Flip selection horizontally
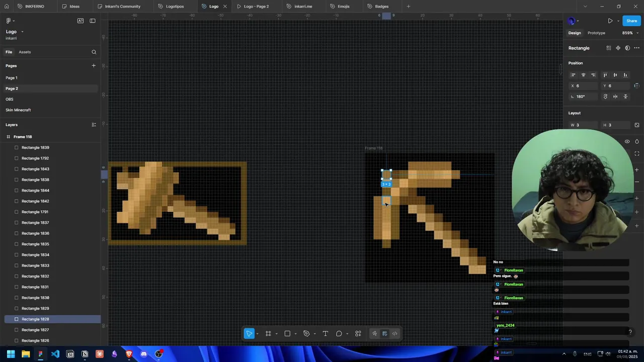The height and width of the screenshot is (362, 644). pos(615,97)
